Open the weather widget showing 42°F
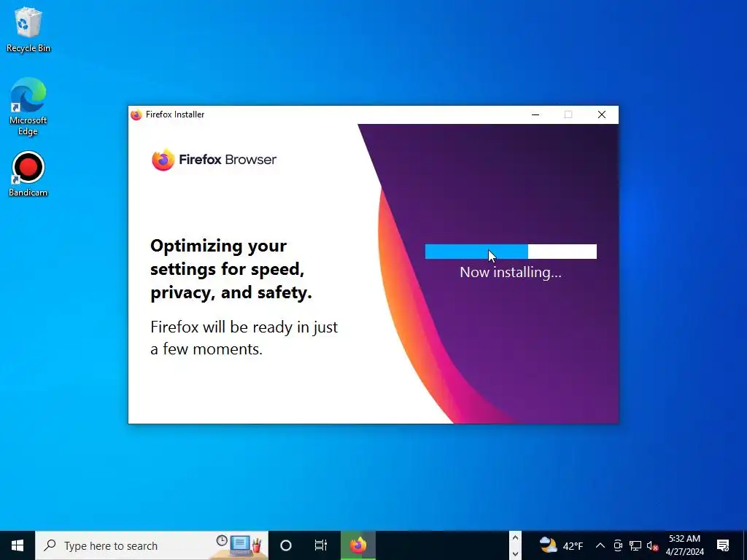Image resolution: width=747 pixels, height=560 pixels. coord(561,545)
